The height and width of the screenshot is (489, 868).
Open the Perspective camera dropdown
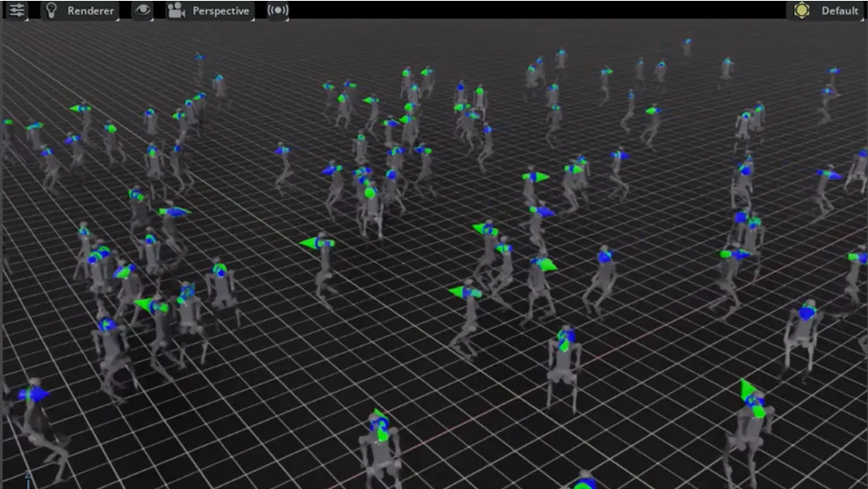coord(209,11)
